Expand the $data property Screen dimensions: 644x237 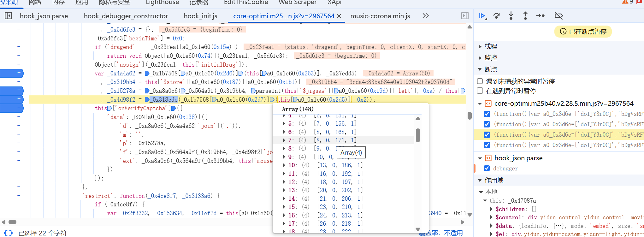pos(491,226)
